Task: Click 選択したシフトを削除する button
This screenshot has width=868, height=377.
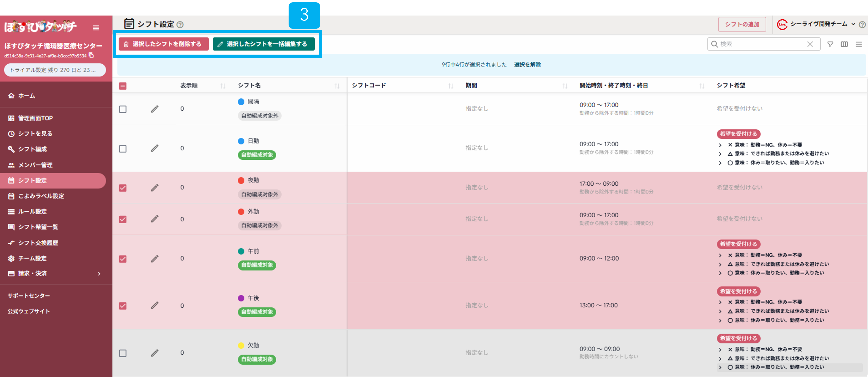Action: point(163,44)
